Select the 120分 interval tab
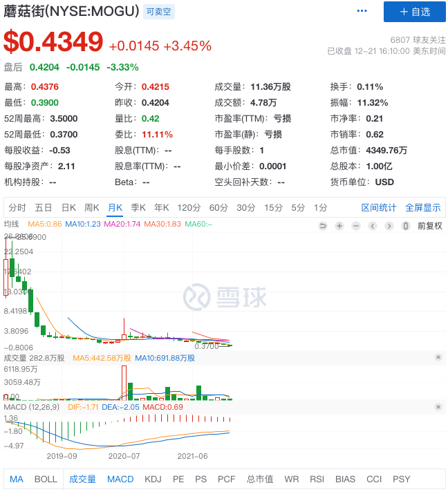448x494 pixels. (189, 208)
